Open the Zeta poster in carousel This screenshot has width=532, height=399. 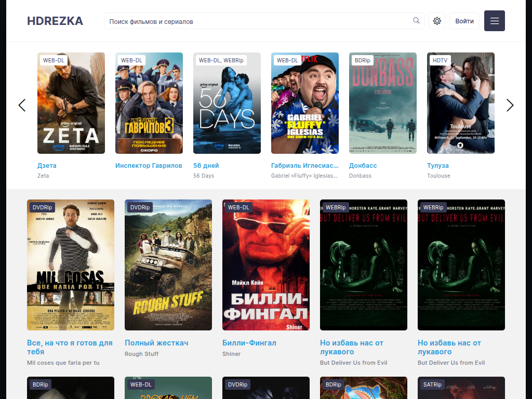[x=71, y=103]
